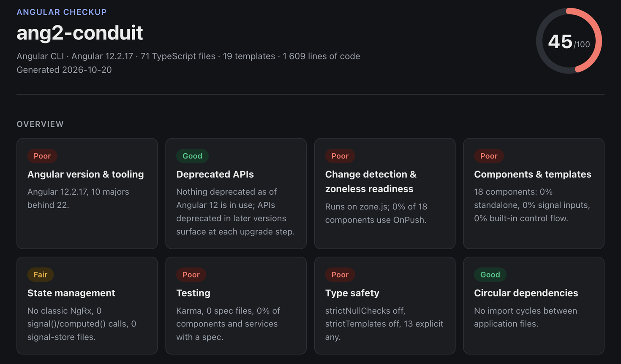Click the ANGULAR CHECKUP label

coord(62,12)
